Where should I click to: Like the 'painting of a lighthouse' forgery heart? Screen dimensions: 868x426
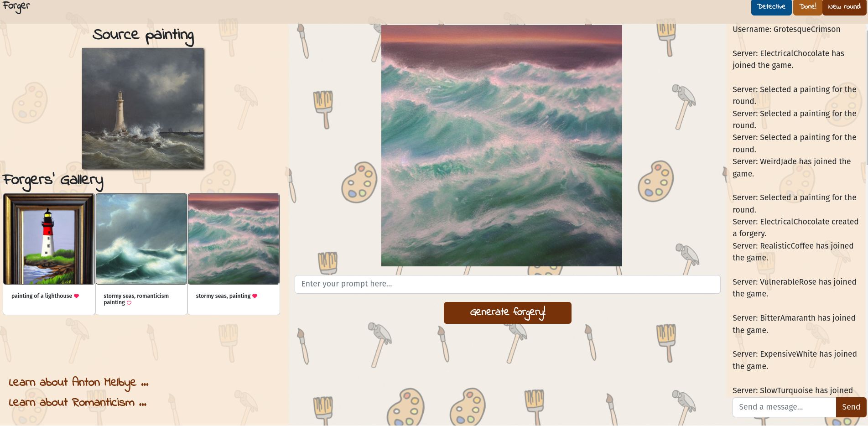coord(77,296)
